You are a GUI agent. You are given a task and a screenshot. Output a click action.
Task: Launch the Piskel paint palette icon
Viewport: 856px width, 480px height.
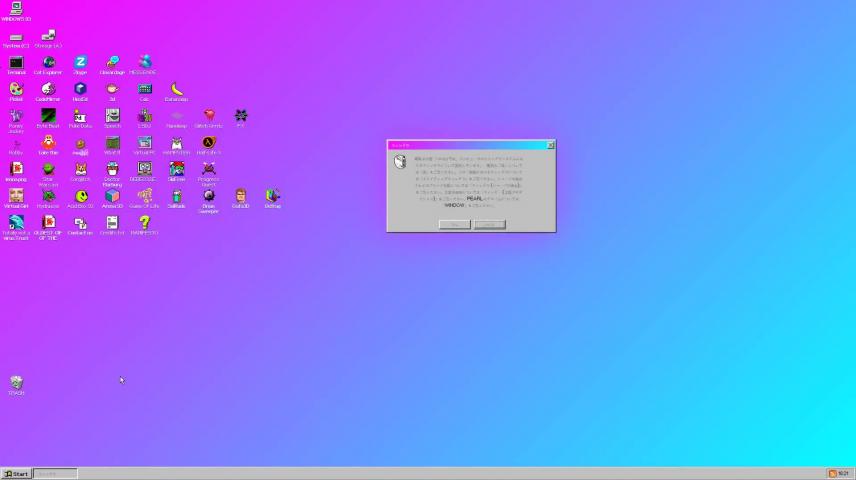(x=16, y=92)
